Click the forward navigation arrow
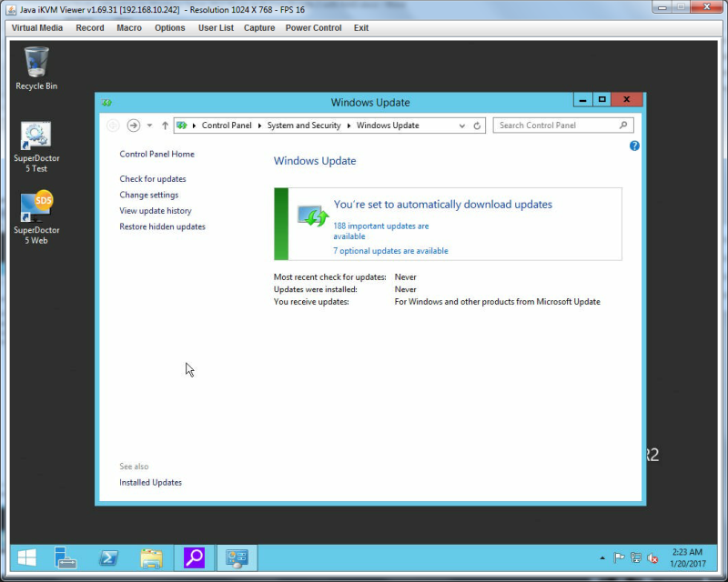728x582 pixels. (133, 125)
